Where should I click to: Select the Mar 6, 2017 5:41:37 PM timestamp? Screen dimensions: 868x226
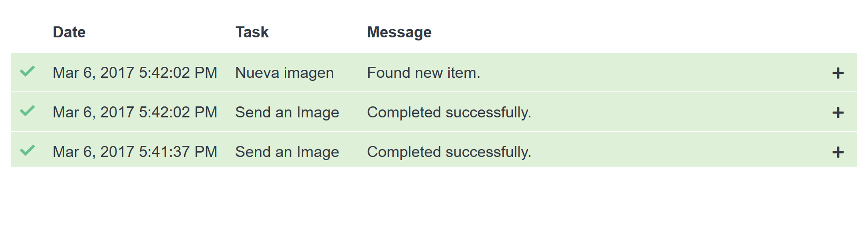[135, 152]
